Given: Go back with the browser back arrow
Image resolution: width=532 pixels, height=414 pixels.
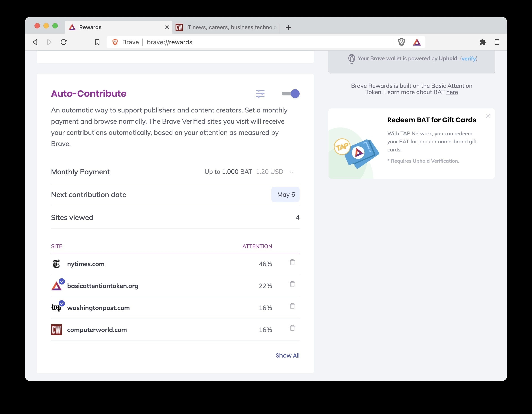Looking at the screenshot, I should [35, 42].
